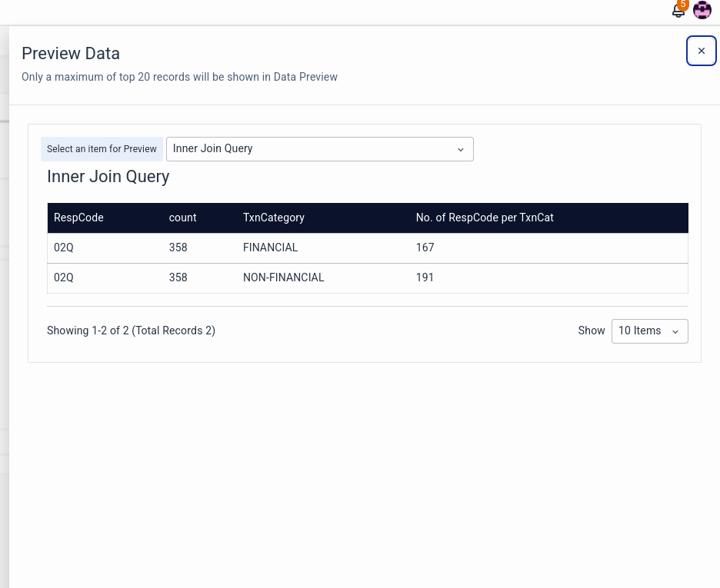Click the value 191 in the table
This screenshot has width=720, height=588.
pyautogui.click(x=425, y=277)
